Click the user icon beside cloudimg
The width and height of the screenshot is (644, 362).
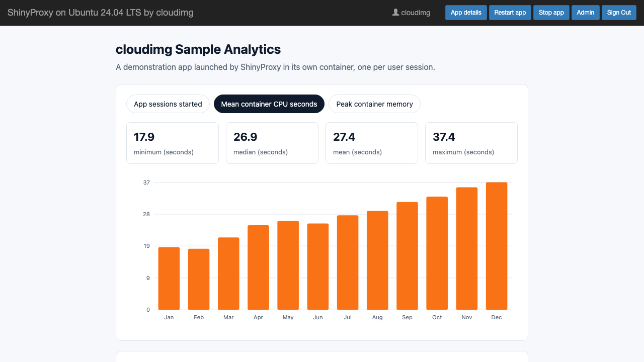pos(395,13)
